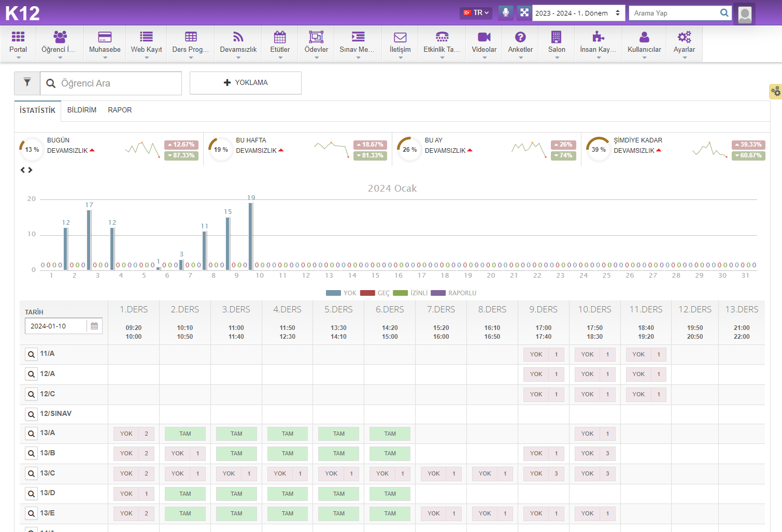Image resolution: width=782 pixels, height=532 pixels.
Task: Click next arrow under statistics
Action: click(x=30, y=170)
